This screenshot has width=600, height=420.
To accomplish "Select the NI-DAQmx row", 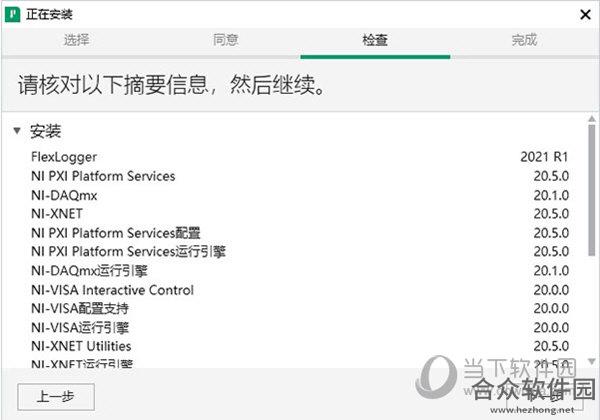I will [x=300, y=195].
